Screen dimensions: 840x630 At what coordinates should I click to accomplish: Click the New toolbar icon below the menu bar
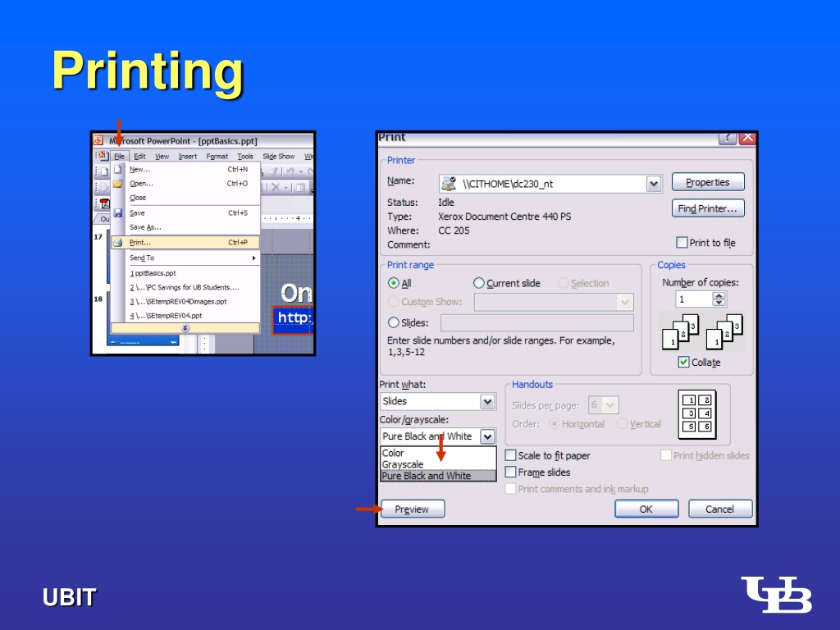point(104,171)
